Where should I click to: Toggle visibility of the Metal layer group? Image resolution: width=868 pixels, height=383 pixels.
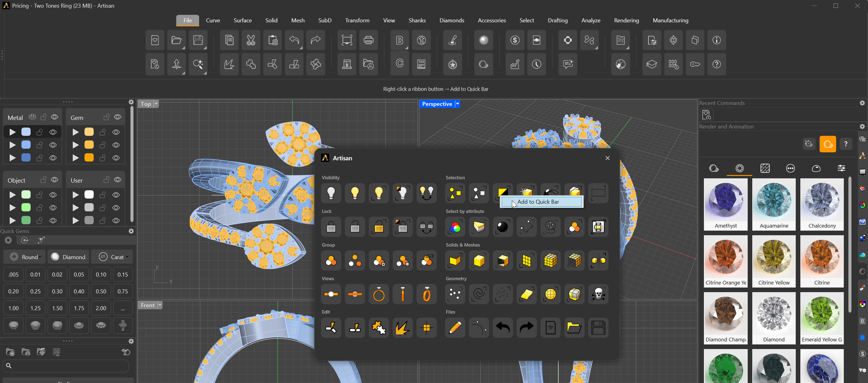(54, 117)
